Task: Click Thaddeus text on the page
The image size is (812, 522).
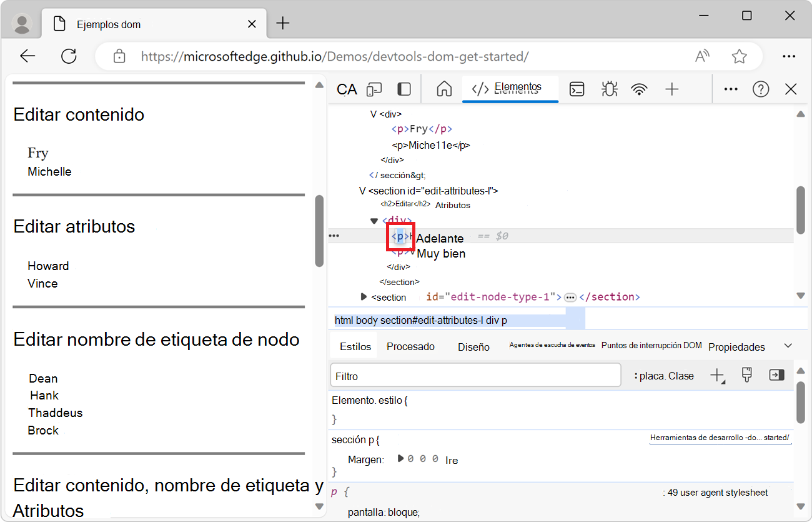Action: click(x=55, y=413)
